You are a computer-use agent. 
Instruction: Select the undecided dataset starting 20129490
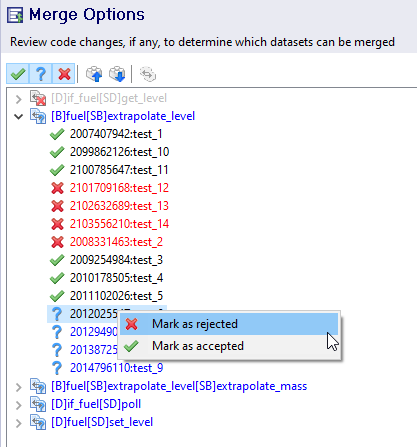tap(93, 332)
